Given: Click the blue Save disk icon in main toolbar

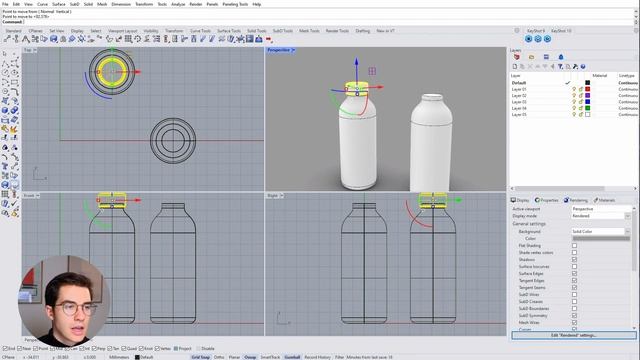Looking at the screenshot, I should pyautogui.click(x=53, y=39).
